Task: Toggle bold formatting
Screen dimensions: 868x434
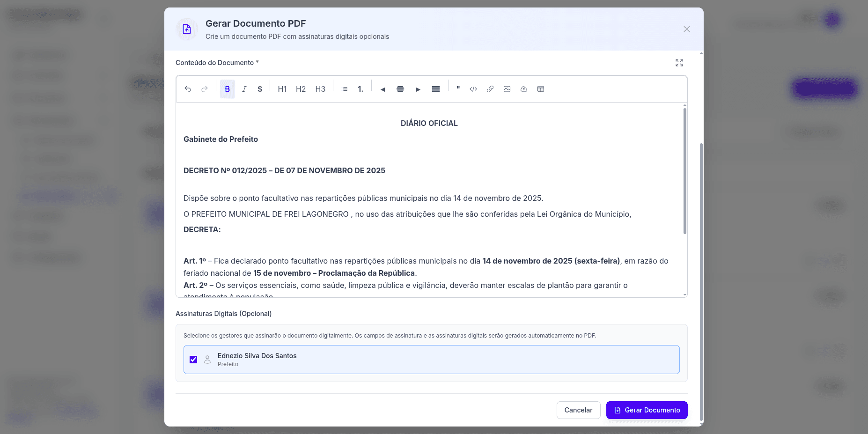Action: pos(227,89)
